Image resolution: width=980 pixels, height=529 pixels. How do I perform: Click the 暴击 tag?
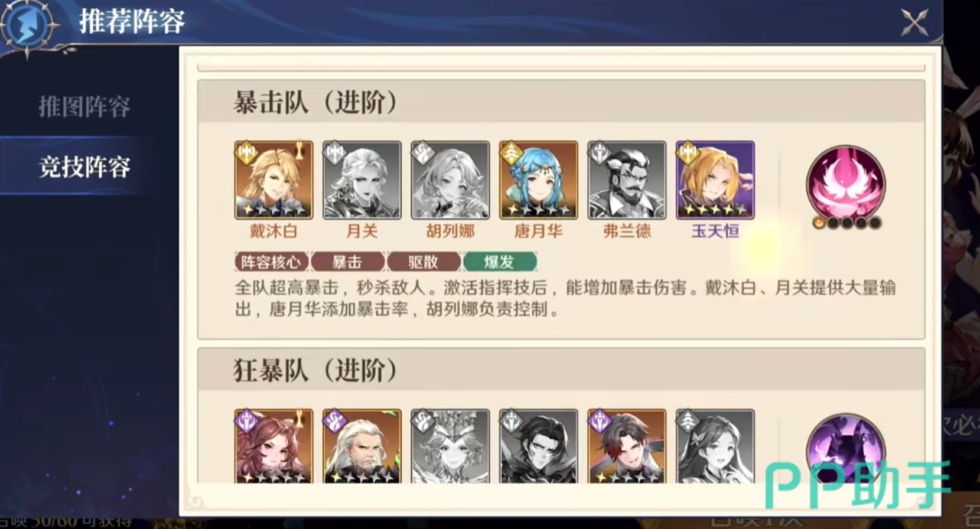point(347,262)
